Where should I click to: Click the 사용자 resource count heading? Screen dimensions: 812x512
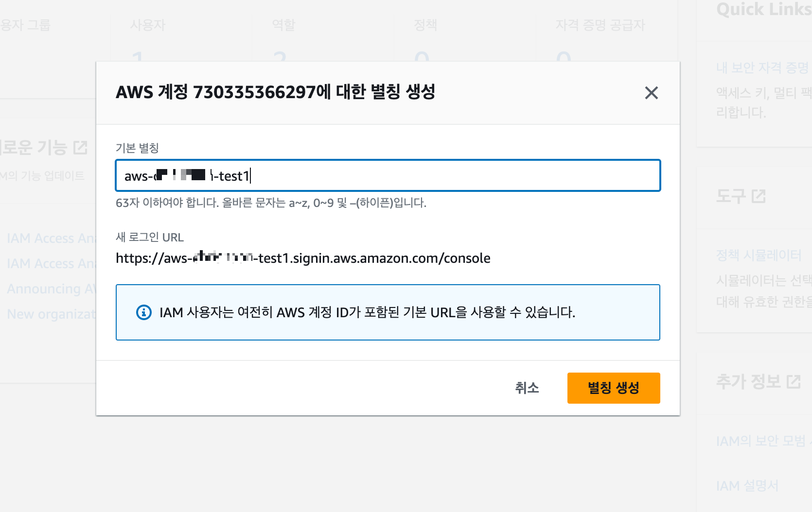click(148, 25)
